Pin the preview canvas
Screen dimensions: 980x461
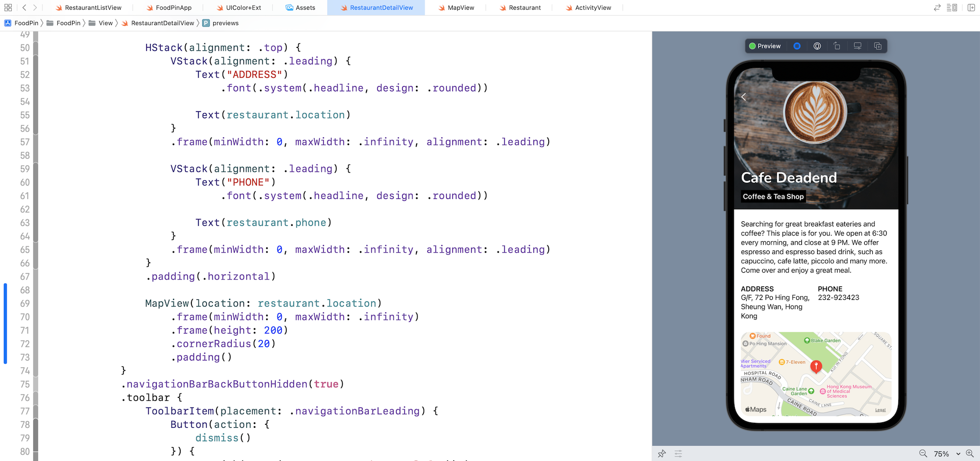tap(662, 453)
